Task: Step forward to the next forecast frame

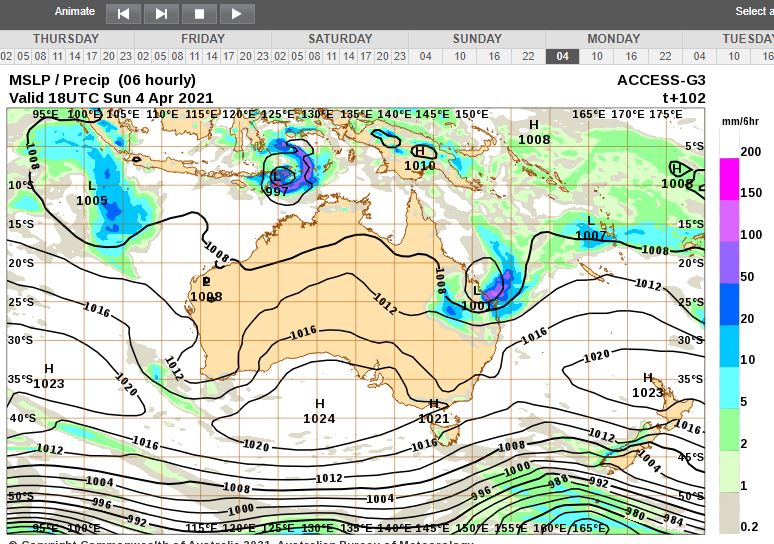Action: [161, 13]
